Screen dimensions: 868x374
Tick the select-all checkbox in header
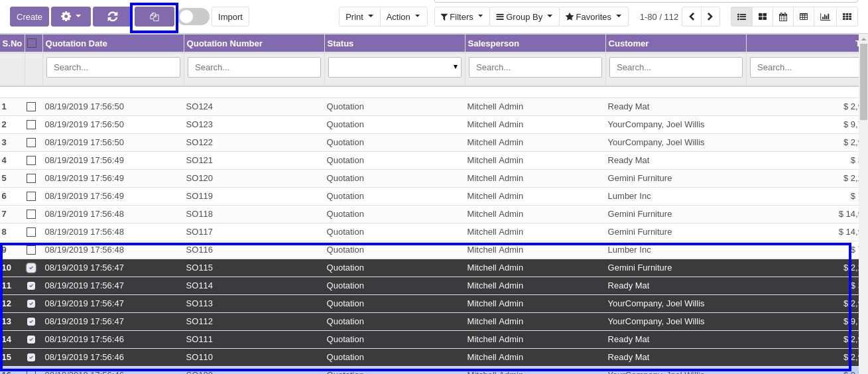tap(32, 43)
